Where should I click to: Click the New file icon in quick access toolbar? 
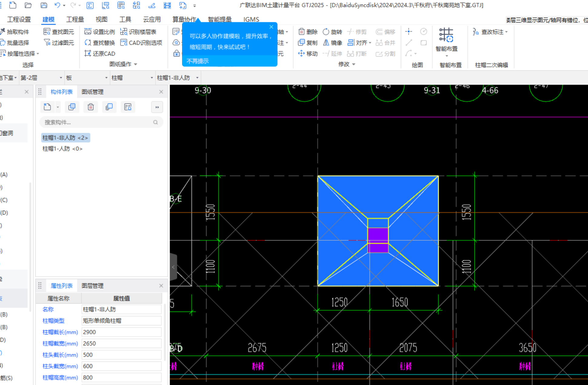coord(13,5)
